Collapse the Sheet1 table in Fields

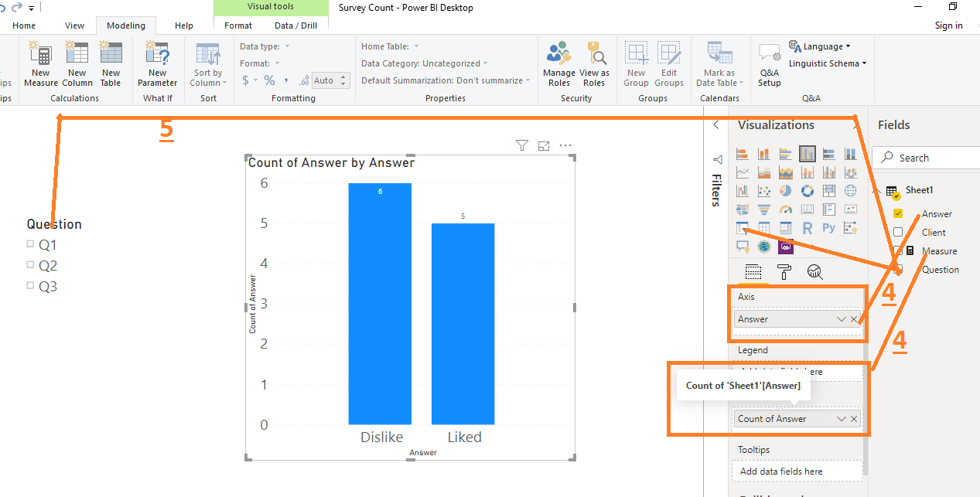point(878,190)
